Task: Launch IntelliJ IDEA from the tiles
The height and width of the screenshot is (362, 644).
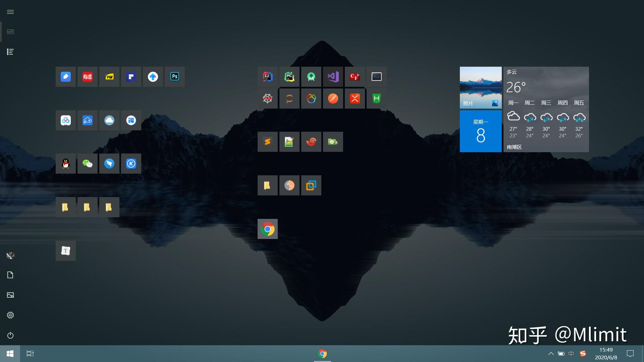Action: (267, 77)
